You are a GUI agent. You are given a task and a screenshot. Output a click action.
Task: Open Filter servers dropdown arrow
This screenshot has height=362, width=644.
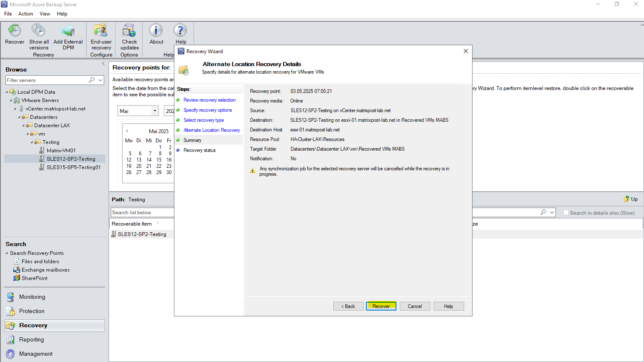tap(100, 80)
